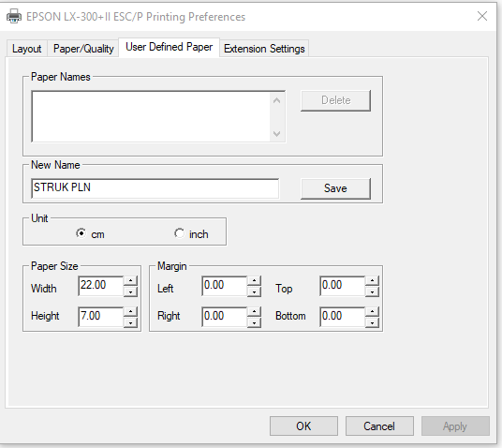
Task: Click the Left margin value field
Action: click(225, 286)
